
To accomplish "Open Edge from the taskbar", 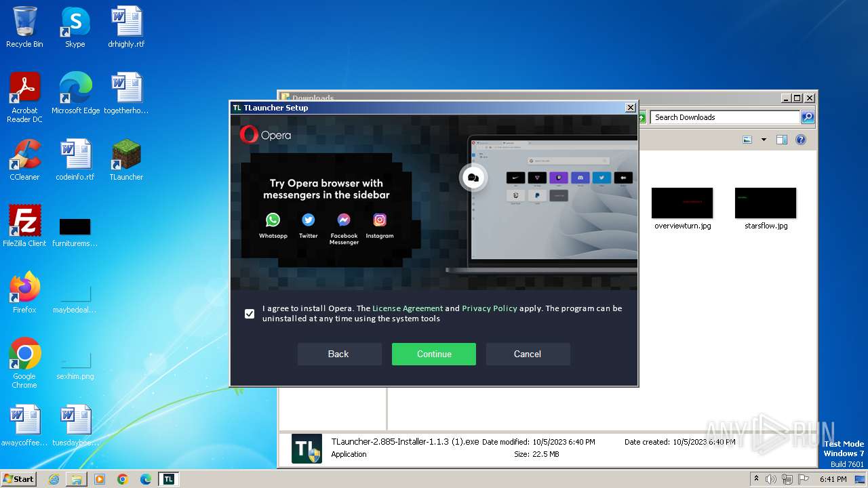I will (x=146, y=479).
